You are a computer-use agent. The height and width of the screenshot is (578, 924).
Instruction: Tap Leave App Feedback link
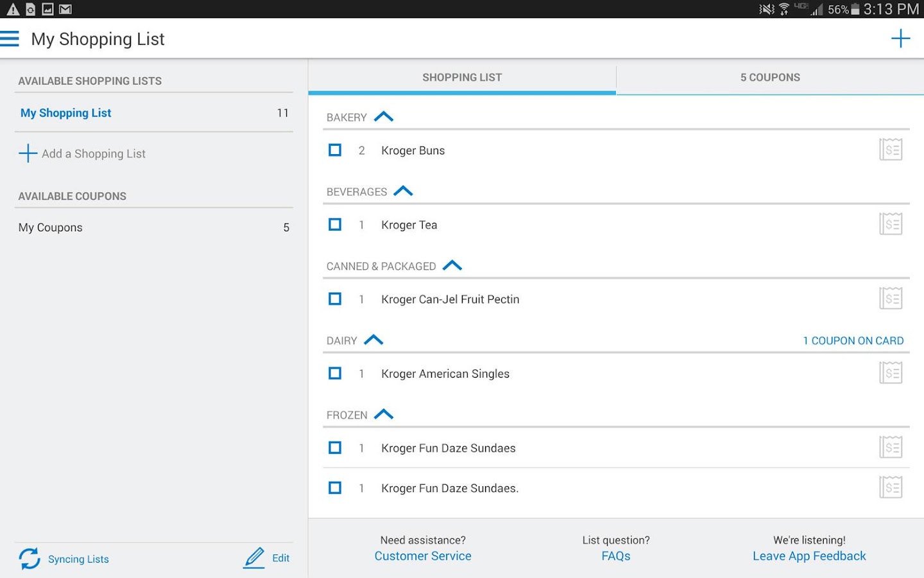tap(809, 556)
